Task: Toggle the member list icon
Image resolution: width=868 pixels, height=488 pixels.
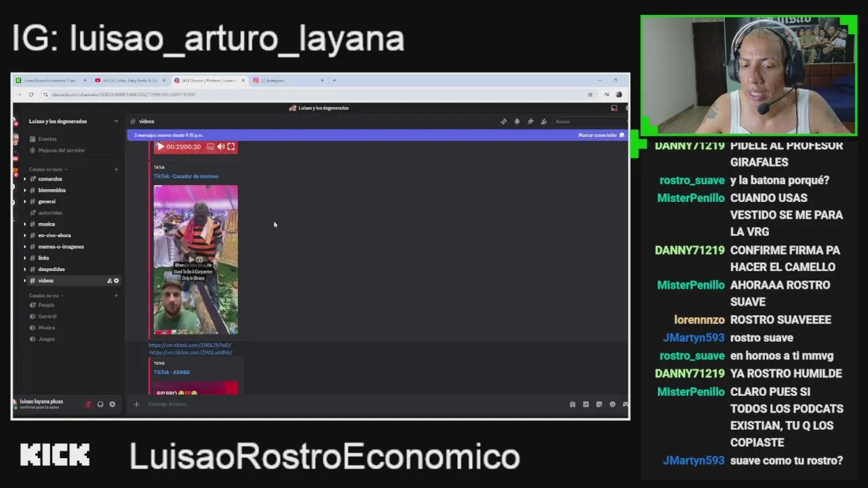Action: [543, 121]
